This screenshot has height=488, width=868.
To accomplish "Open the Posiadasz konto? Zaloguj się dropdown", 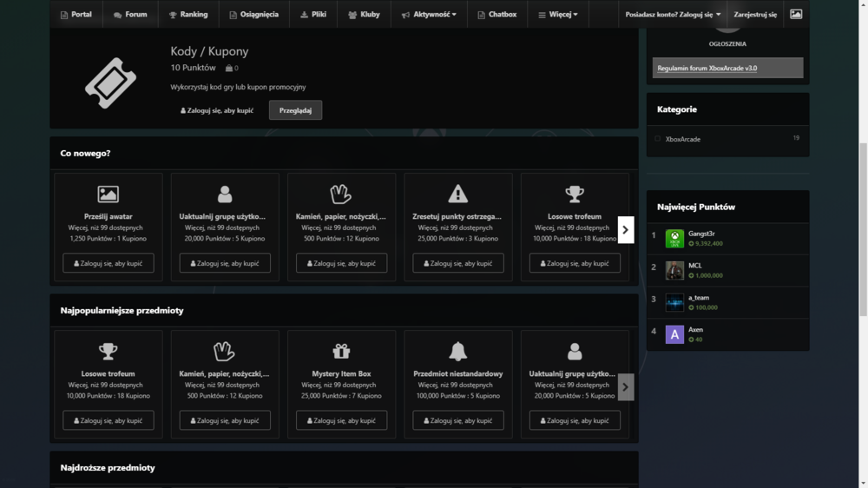I will pos(673,15).
